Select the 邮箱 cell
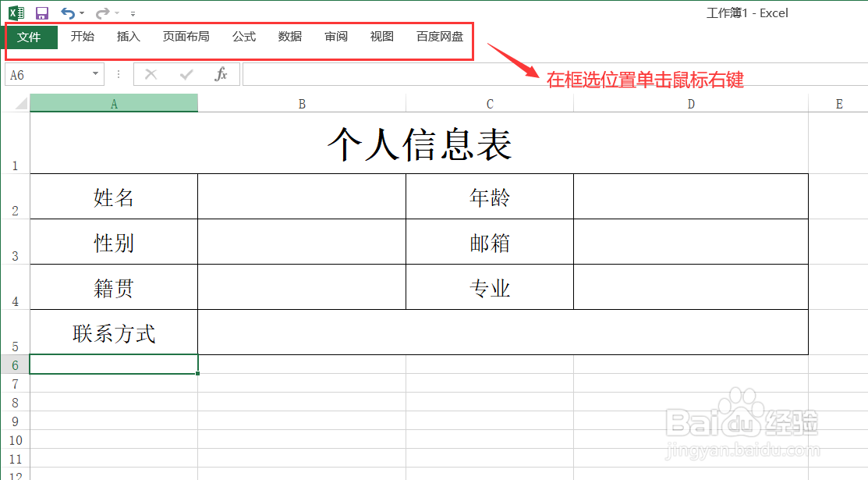Viewport: 868px width, 480px height. point(490,242)
